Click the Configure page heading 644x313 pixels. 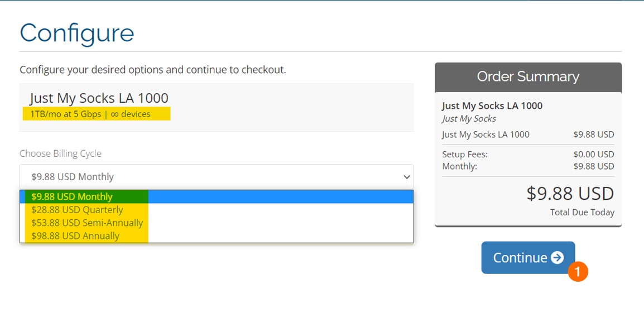pos(77,33)
